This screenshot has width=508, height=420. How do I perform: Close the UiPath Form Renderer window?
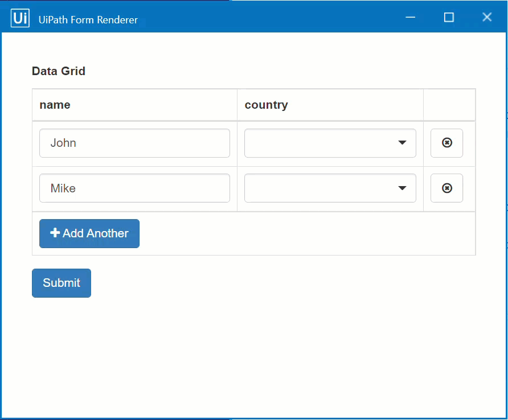click(487, 17)
